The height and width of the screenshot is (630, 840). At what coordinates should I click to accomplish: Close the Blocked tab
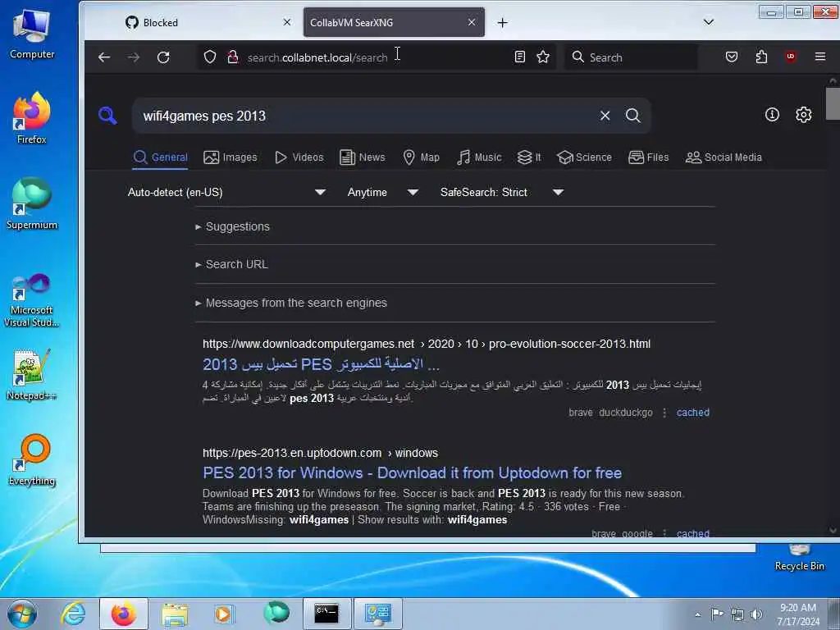click(287, 22)
